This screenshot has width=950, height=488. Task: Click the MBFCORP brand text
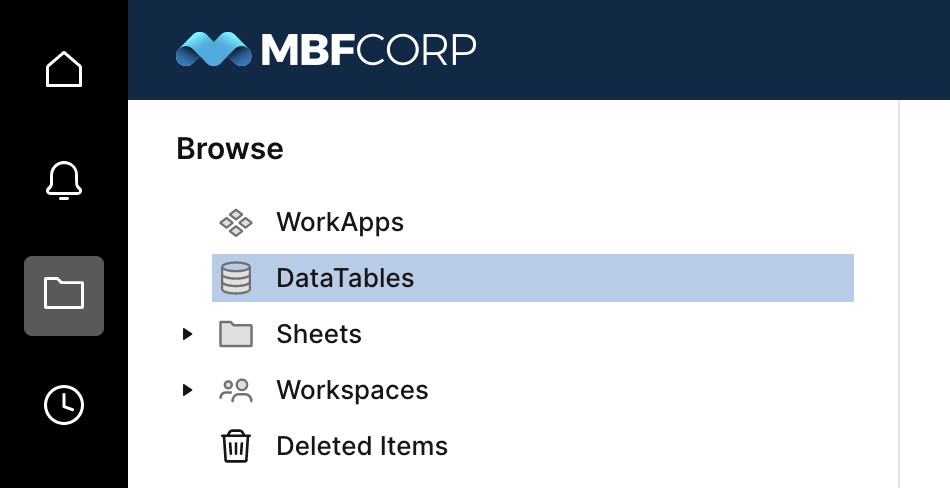click(368, 50)
